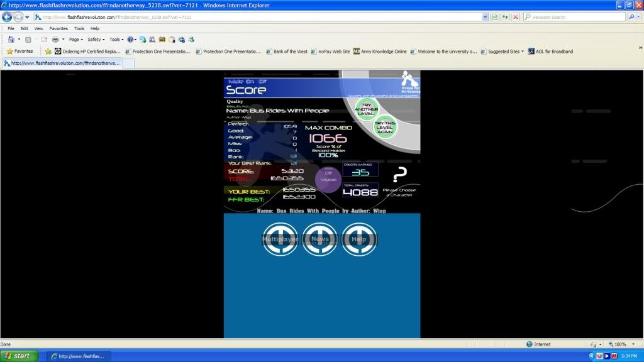Click the question mark character chooser
This screenshot has height=362, width=644.
pyautogui.click(x=399, y=175)
